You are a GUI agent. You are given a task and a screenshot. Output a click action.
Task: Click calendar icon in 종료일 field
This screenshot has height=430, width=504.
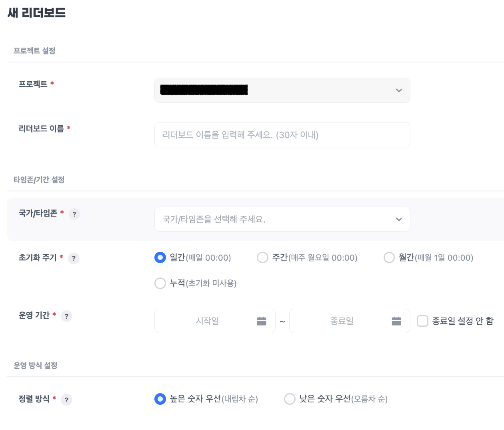pos(396,321)
